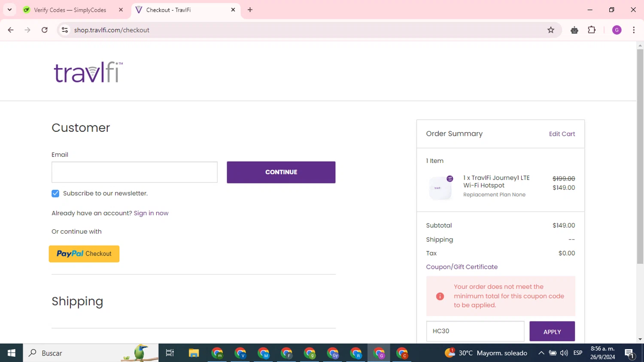Click the 1 Item label
Screen dimensions: 644x362
tap(434, 161)
